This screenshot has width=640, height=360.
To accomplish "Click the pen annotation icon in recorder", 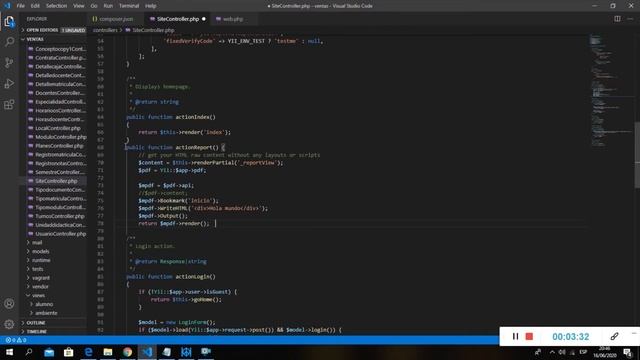I will point(614,336).
